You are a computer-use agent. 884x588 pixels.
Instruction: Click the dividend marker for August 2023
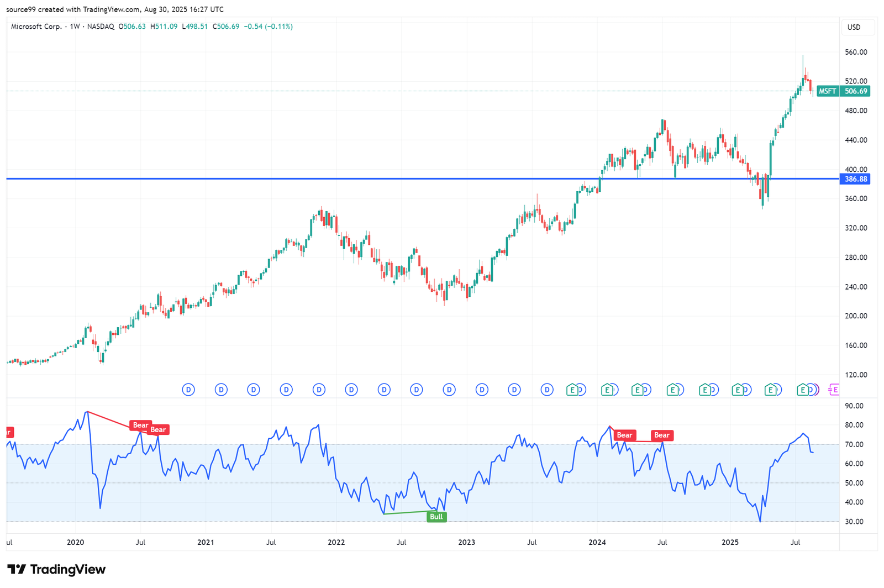tap(547, 390)
